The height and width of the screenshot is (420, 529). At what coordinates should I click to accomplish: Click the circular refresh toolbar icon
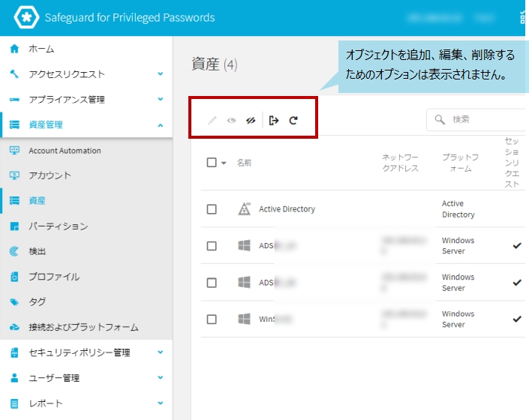point(293,120)
